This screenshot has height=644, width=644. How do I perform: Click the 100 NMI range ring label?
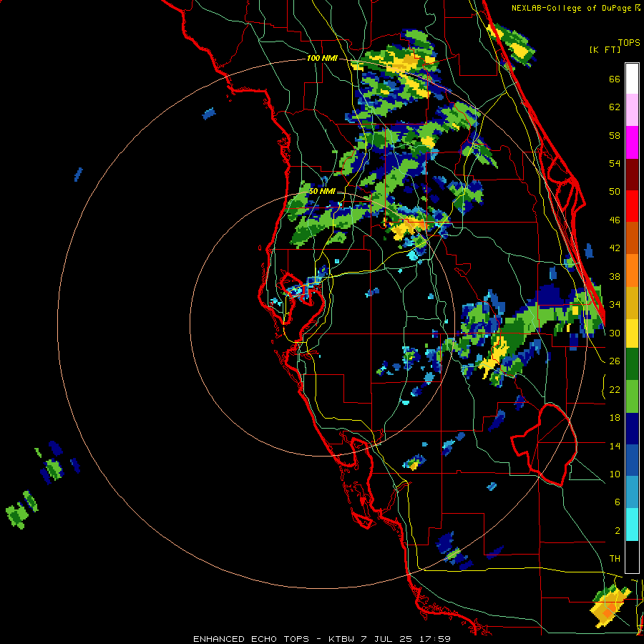click(x=322, y=59)
